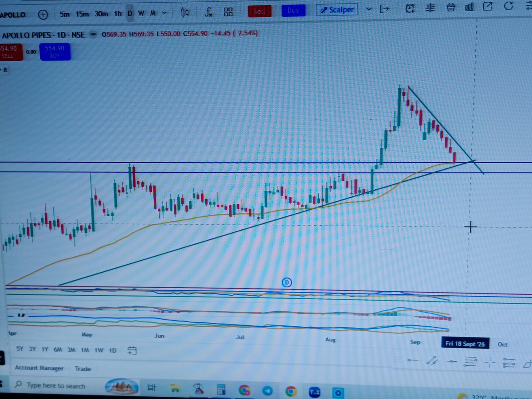Switch to the 30m timeframe
The image size is (532, 399).
[x=102, y=14]
